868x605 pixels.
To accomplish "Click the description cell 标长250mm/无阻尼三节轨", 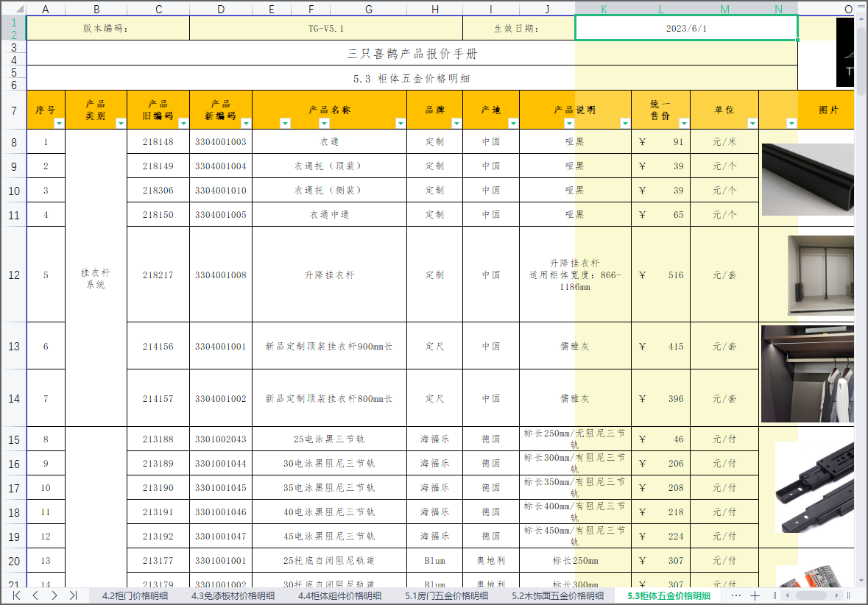I will click(575, 439).
